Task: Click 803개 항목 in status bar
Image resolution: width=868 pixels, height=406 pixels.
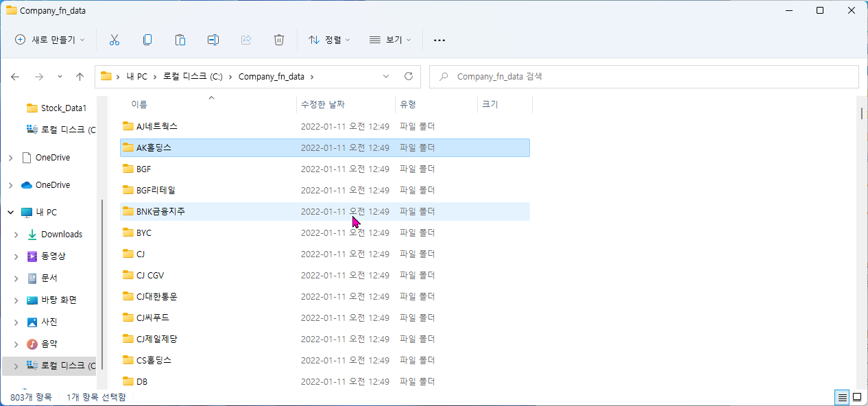Action: tap(31, 397)
